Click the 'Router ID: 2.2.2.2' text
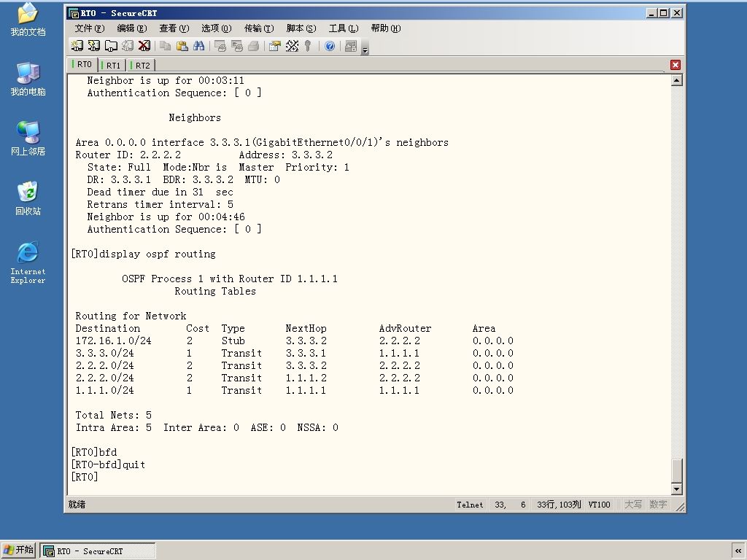The height and width of the screenshot is (560, 747). pyautogui.click(x=128, y=155)
